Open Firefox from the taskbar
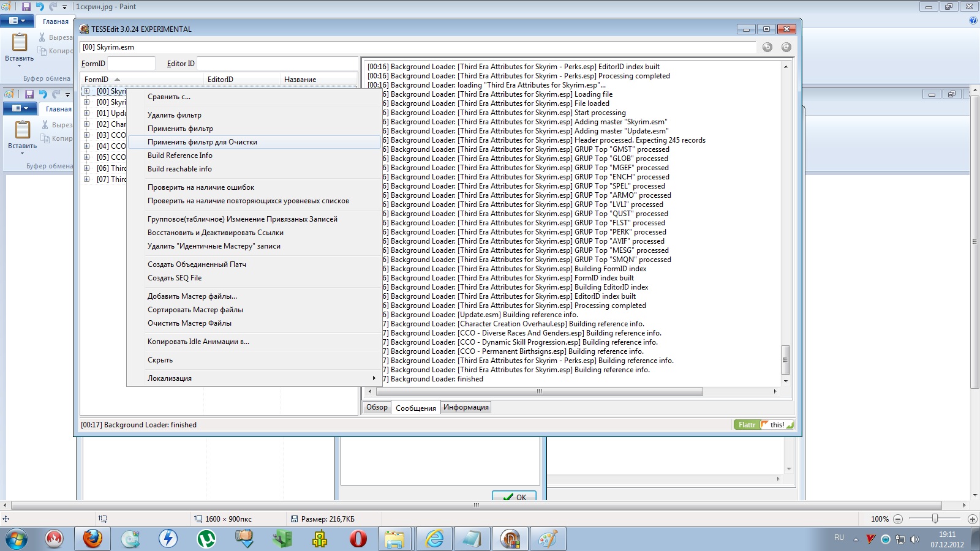 92,539
